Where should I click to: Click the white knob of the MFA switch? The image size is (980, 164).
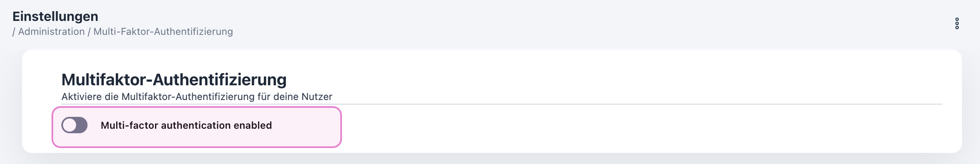(x=70, y=125)
